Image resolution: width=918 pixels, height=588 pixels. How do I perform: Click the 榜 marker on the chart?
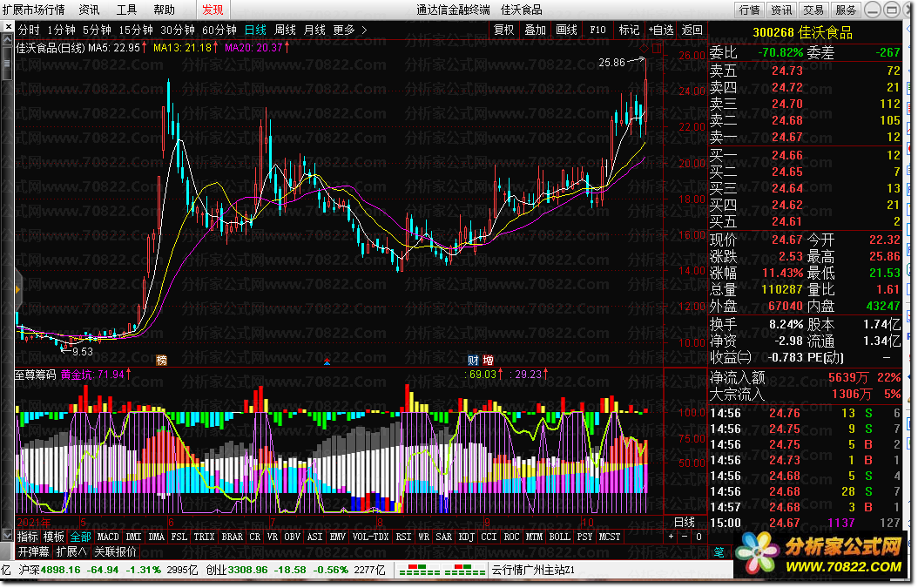click(x=162, y=360)
